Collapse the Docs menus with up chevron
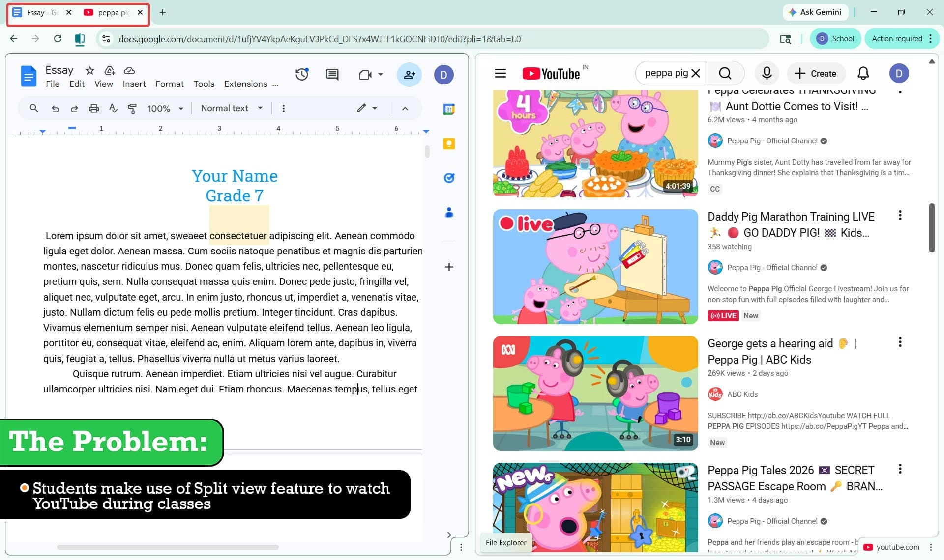The image size is (944, 560). [x=405, y=109]
